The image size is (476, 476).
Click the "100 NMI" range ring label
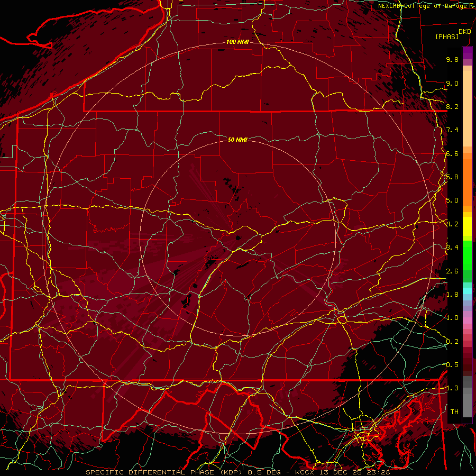[237, 42]
